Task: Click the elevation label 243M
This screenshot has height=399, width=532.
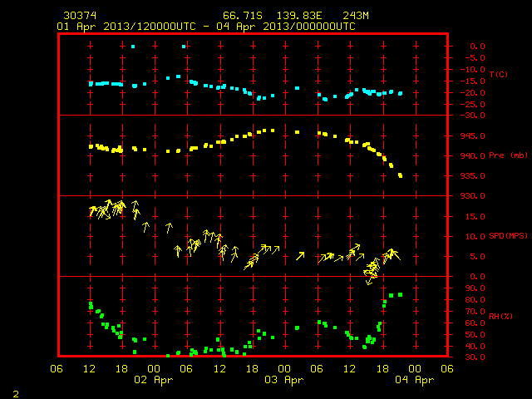Action: coord(356,16)
